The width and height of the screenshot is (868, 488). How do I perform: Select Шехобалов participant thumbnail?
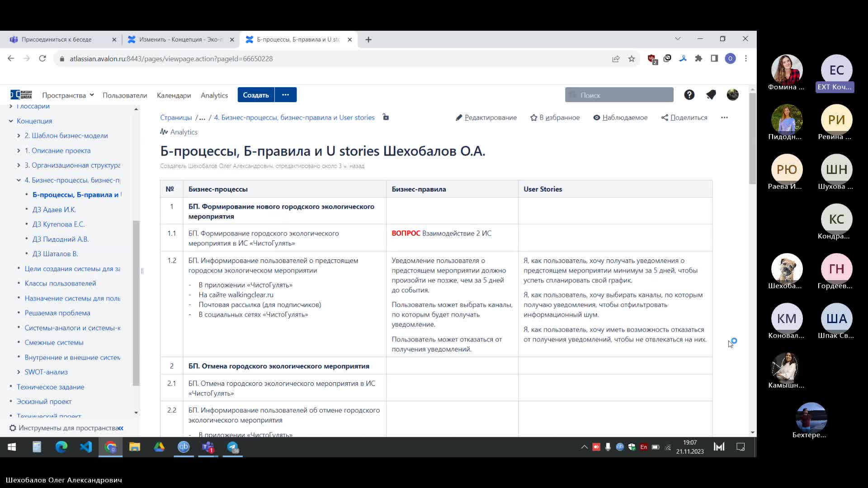(x=787, y=272)
